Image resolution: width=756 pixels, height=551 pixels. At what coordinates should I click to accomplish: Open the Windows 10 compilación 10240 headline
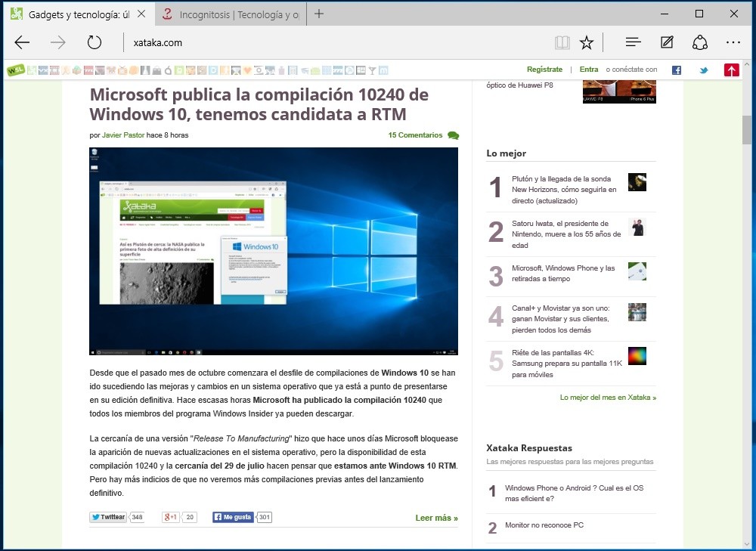pyautogui.click(x=259, y=104)
